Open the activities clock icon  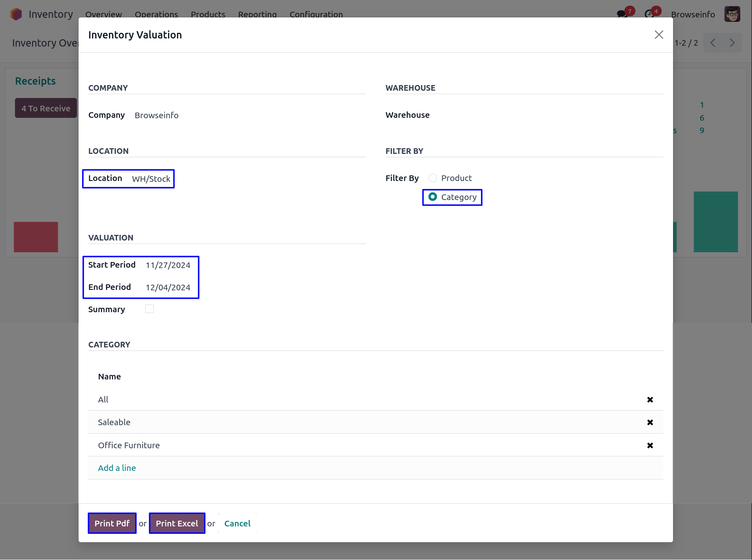tap(649, 14)
